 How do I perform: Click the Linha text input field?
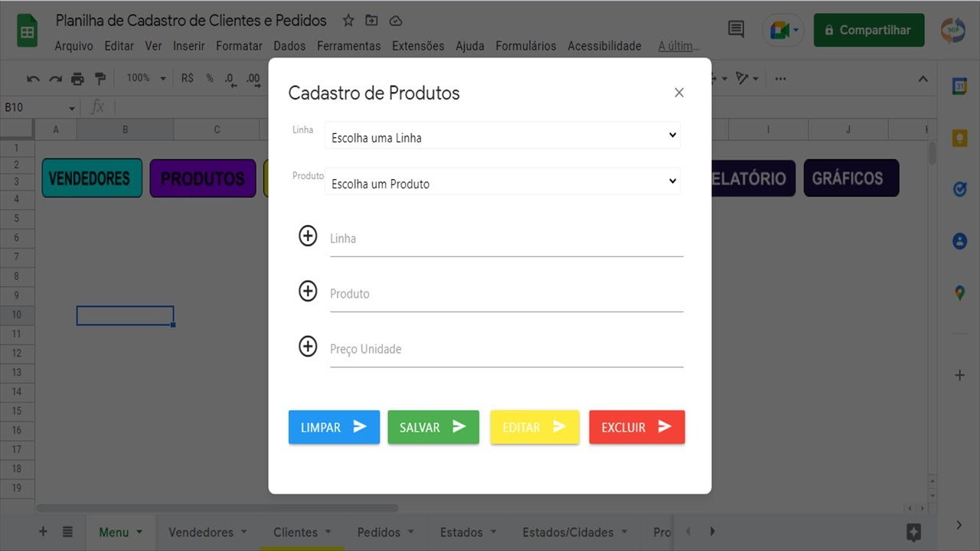[x=506, y=239]
